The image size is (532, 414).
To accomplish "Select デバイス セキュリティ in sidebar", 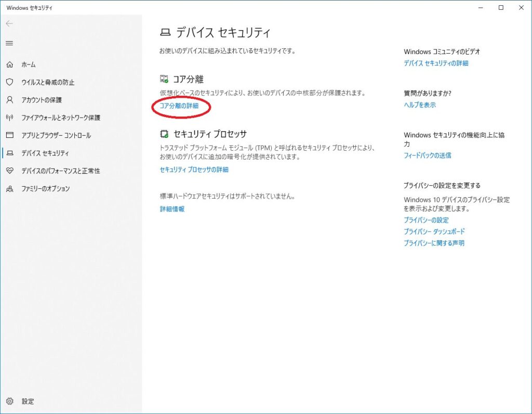I will point(45,153).
